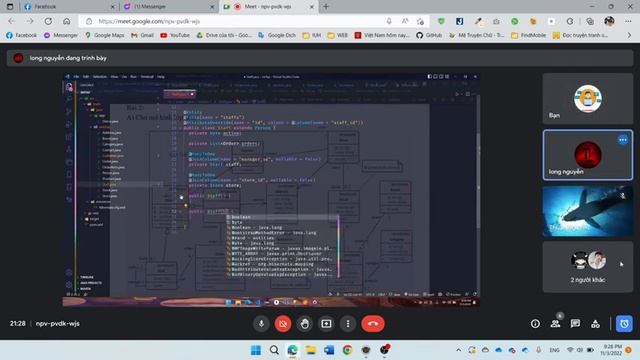Reload the Meet page
This screenshot has width=640, height=360.
[x=48, y=21]
